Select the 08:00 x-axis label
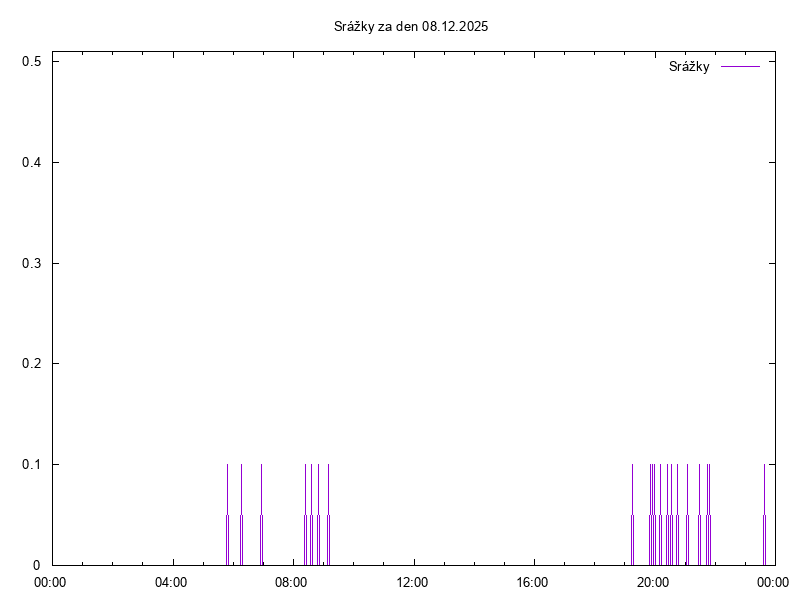The image size is (800, 600). [x=292, y=582]
